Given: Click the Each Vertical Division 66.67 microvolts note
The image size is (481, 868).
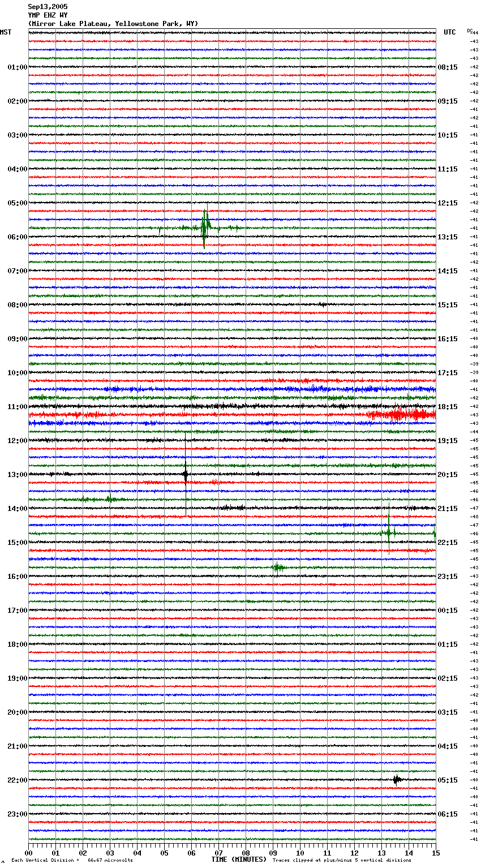Looking at the screenshot, I should tap(72, 860).
